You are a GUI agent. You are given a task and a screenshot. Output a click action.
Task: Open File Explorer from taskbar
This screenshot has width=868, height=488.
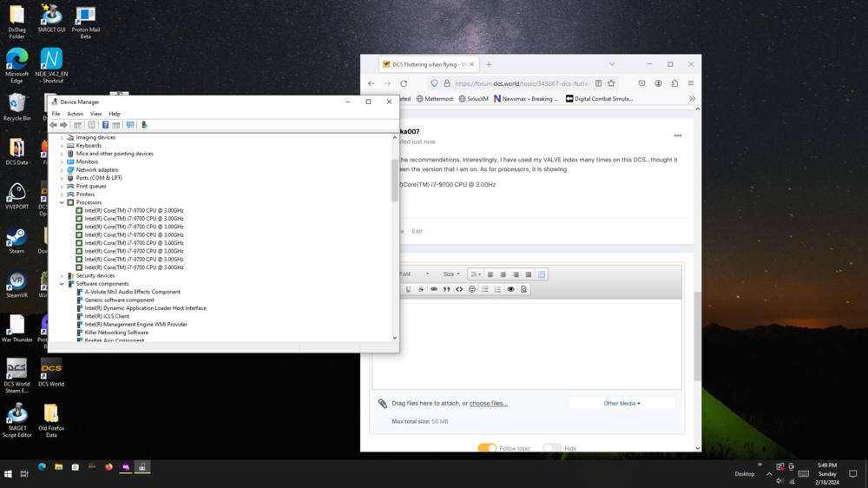[x=59, y=467]
